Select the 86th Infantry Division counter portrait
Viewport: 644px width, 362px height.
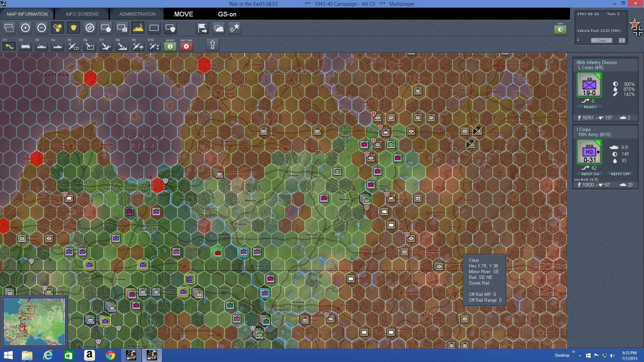[x=589, y=85]
